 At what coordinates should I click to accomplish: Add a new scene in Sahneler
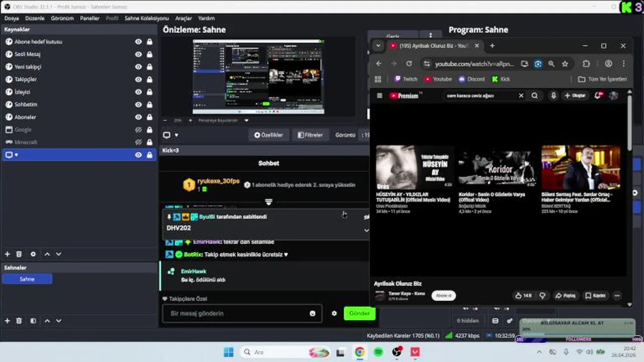click(x=7, y=321)
